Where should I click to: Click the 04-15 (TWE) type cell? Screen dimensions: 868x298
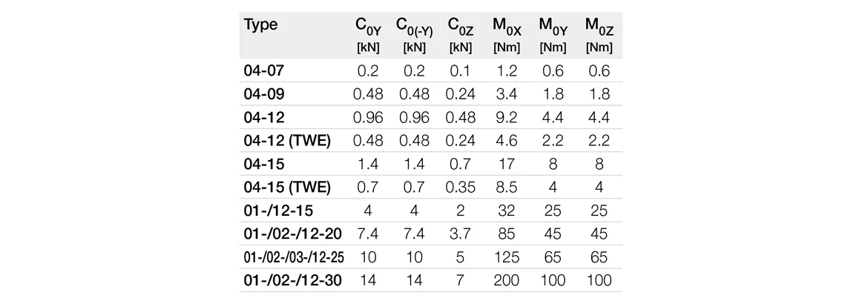pyautogui.click(x=287, y=188)
